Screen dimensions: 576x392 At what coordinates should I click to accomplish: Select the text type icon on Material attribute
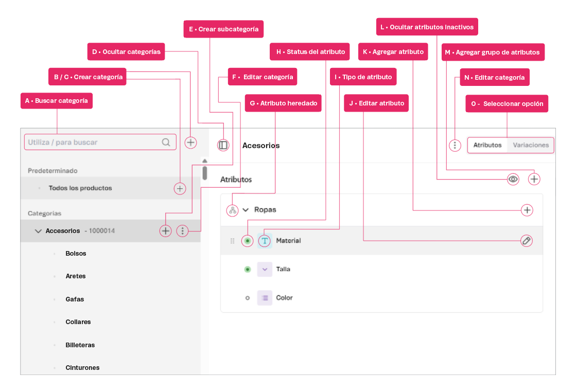264,241
